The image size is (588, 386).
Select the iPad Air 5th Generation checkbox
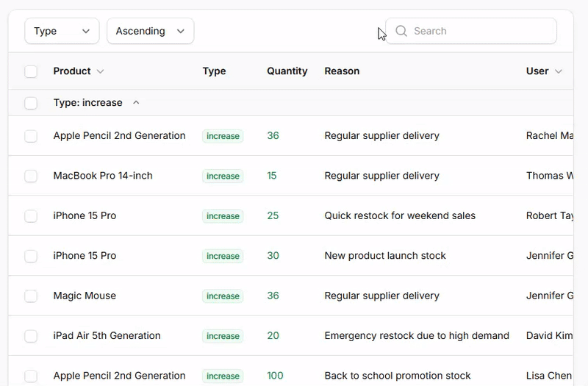tap(31, 336)
